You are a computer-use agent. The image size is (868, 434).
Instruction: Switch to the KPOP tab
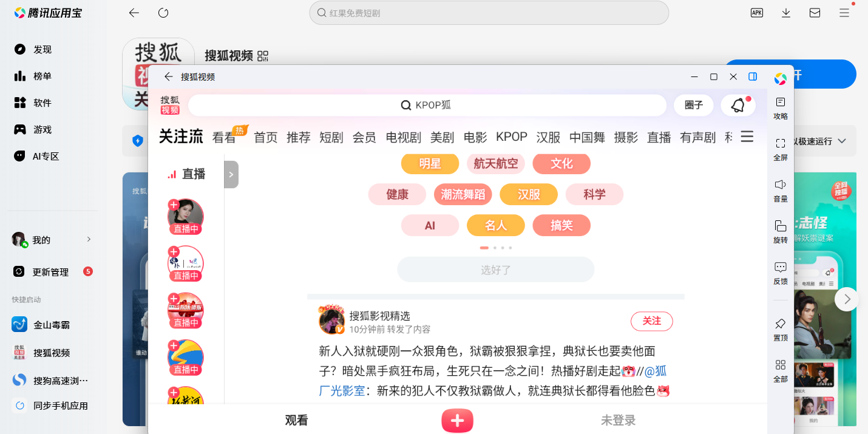click(x=512, y=137)
